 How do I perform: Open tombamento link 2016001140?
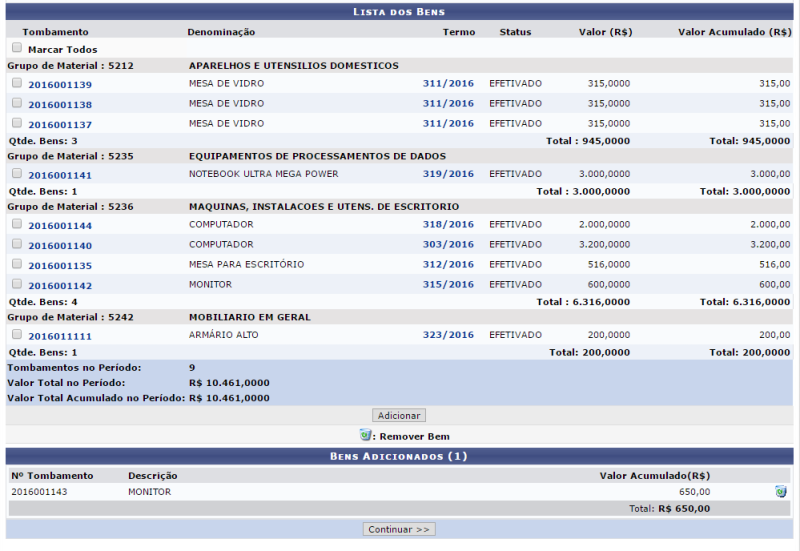[x=60, y=245]
